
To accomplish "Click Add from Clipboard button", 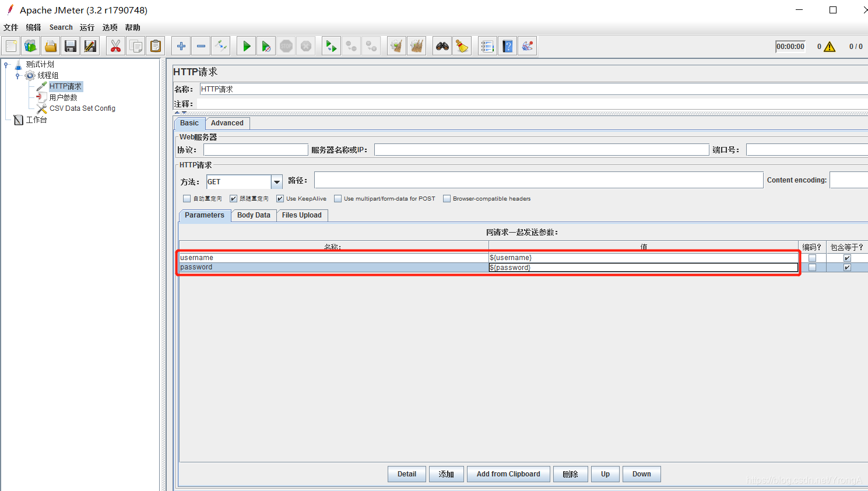I will click(508, 474).
